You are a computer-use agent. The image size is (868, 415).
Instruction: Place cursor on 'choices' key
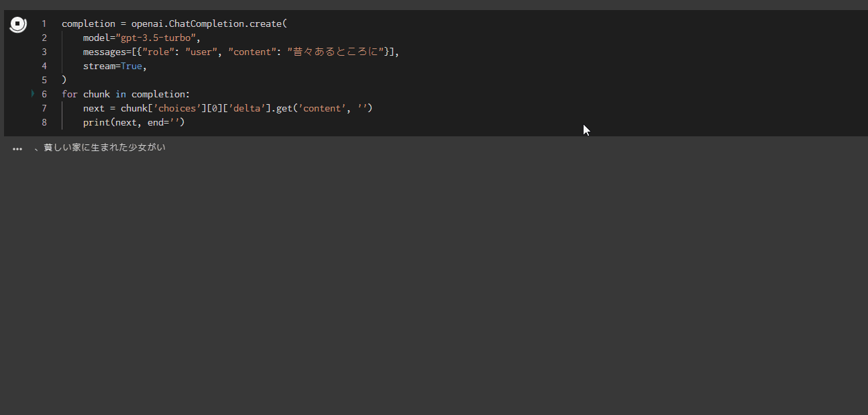point(177,108)
